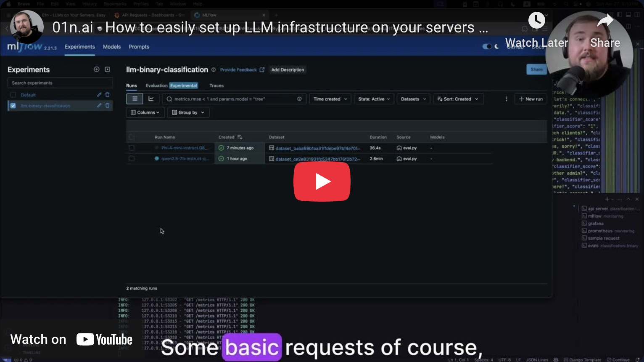Click the New run button
This screenshot has height=362, width=644.
pyautogui.click(x=531, y=99)
